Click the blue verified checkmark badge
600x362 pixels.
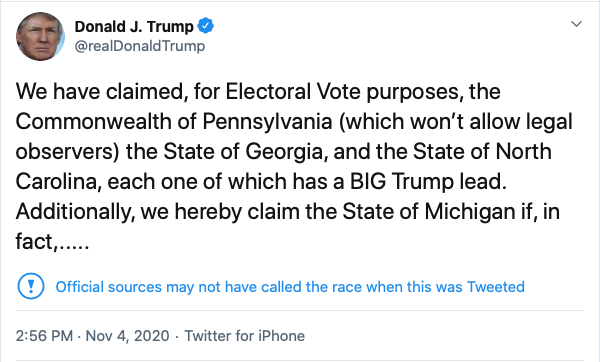(x=205, y=26)
